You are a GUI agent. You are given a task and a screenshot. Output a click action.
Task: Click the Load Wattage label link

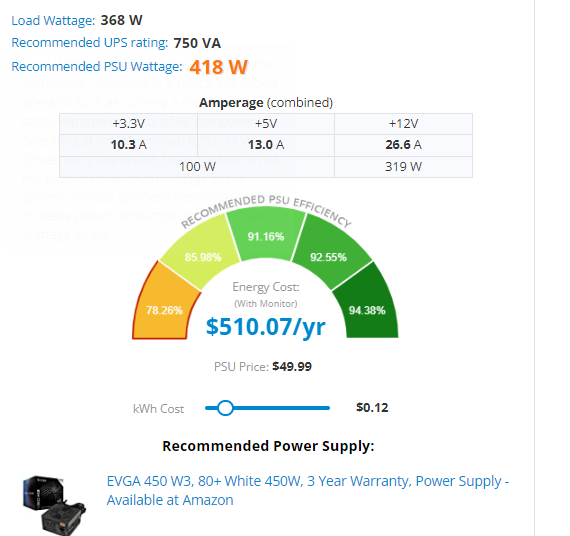pyautogui.click(x=53, y=21)
